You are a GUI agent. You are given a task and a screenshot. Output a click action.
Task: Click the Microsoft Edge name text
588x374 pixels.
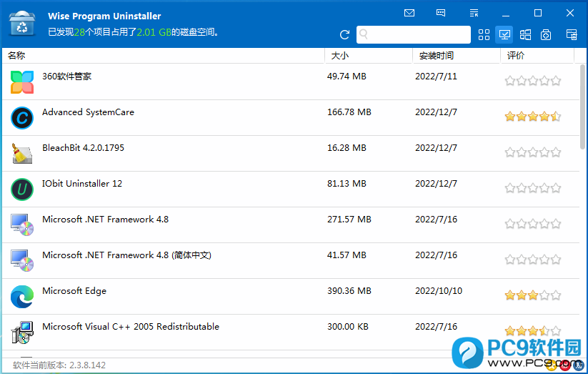pyautogui.click(x=74, y=290)
